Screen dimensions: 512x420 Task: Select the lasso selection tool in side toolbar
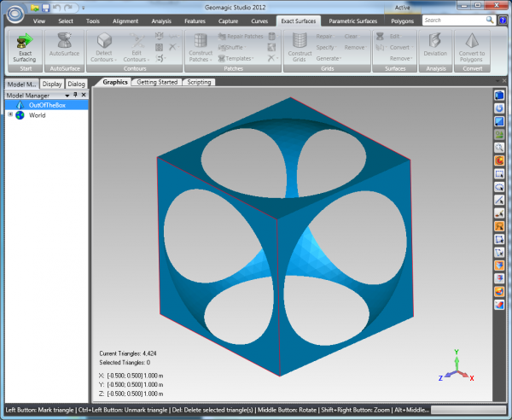tap(499, 186)
